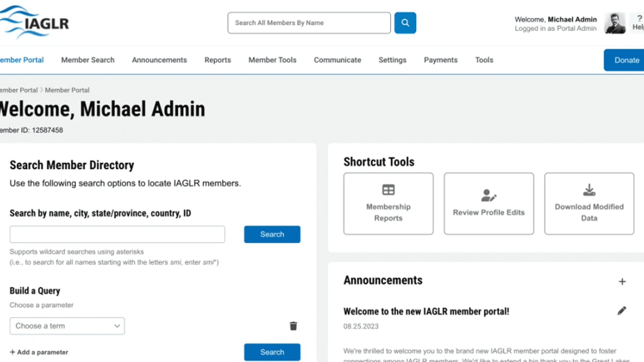
Task: Open Michael Admin's profile photo
Action: 614,23
